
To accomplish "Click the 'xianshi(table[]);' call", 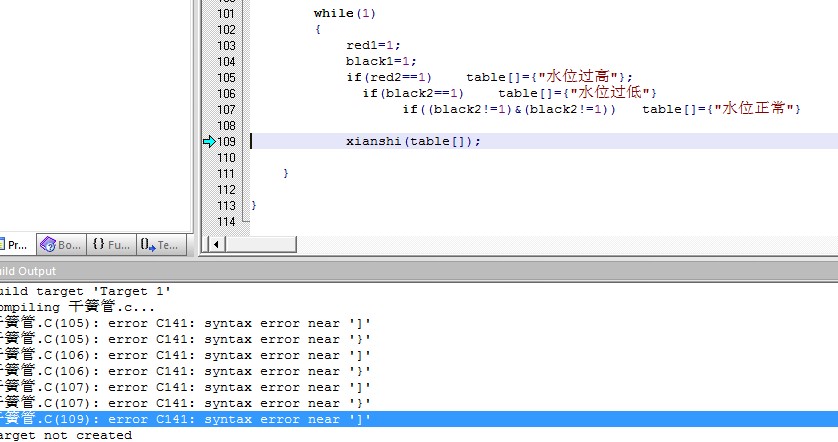I will tap(413, 142).
